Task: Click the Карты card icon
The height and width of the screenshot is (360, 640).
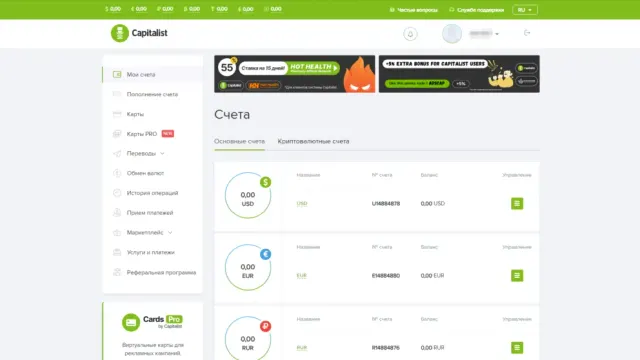Action: (117, 114)
